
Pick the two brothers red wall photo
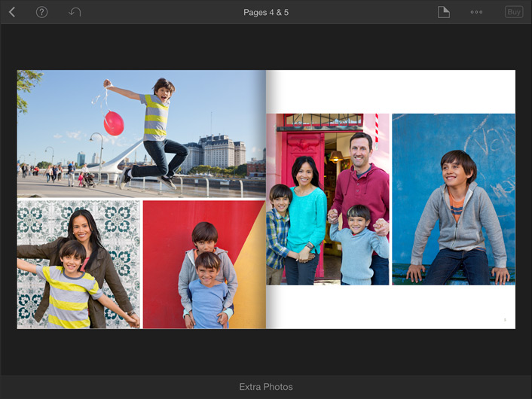203,263
